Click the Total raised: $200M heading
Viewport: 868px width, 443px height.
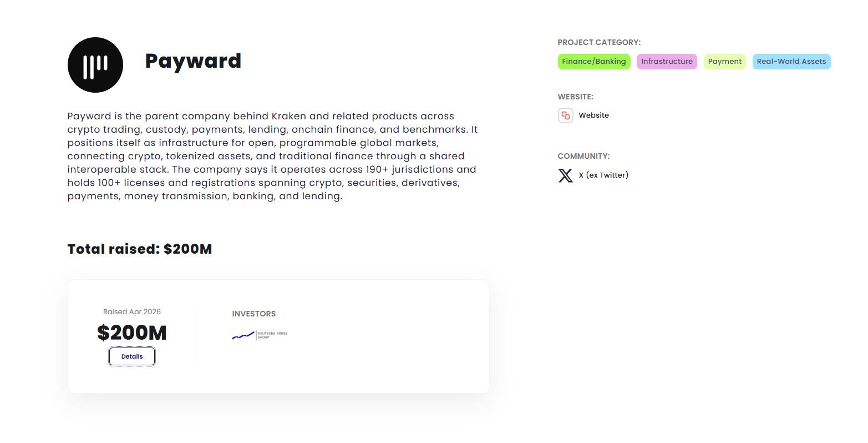(x=140, y=249)
